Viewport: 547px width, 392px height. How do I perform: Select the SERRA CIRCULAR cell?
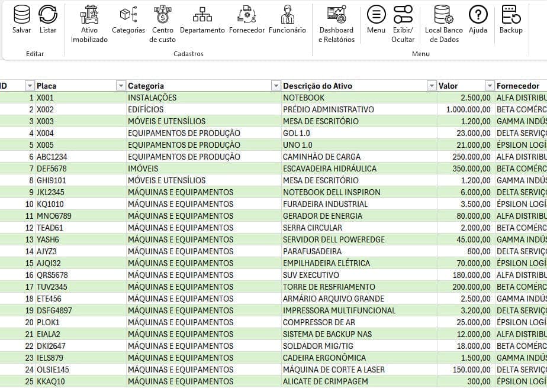point(359,228)
